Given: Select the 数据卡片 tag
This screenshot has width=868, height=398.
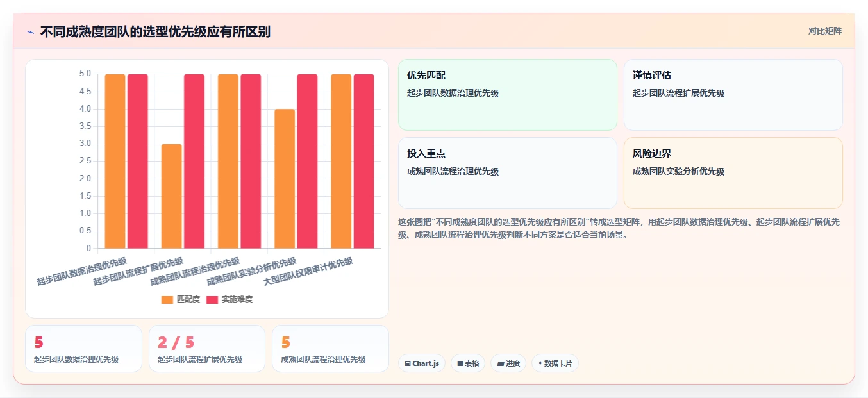Looking at the screenshot, I should click(555, 363).
